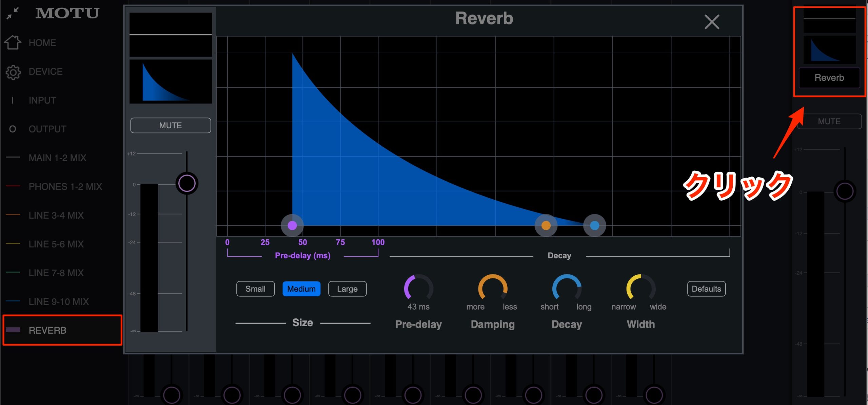868x405 pixels.
Task: Click the Pre-delay (ms) axis label
Action: [302, 255]
